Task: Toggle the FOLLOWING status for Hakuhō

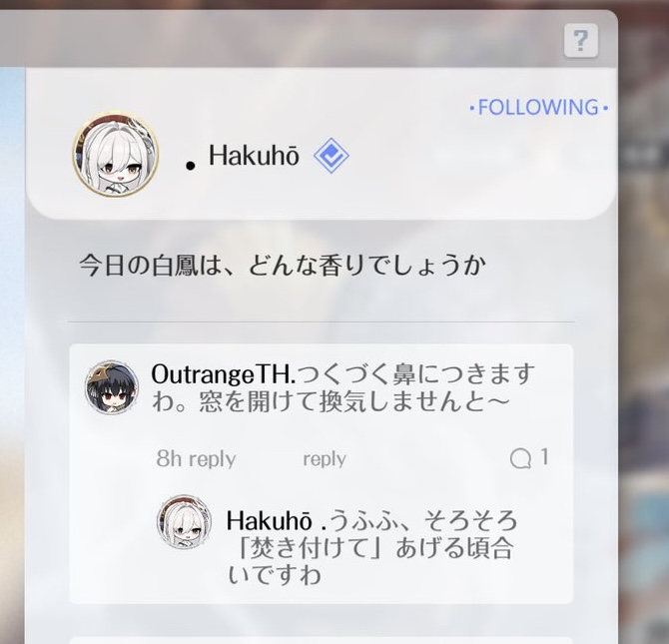Action: point(538,107)
